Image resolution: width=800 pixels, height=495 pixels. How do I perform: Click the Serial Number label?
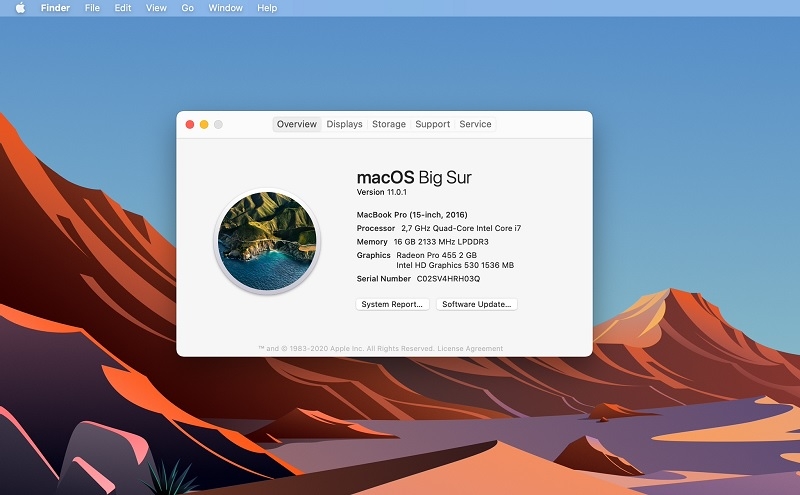click(x=384, y=279)
